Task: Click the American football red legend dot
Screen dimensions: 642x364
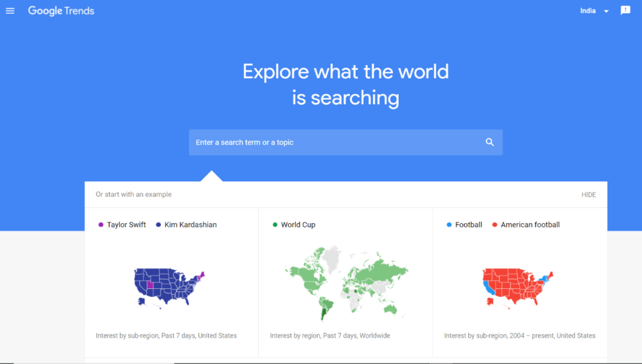Action: 495,224
